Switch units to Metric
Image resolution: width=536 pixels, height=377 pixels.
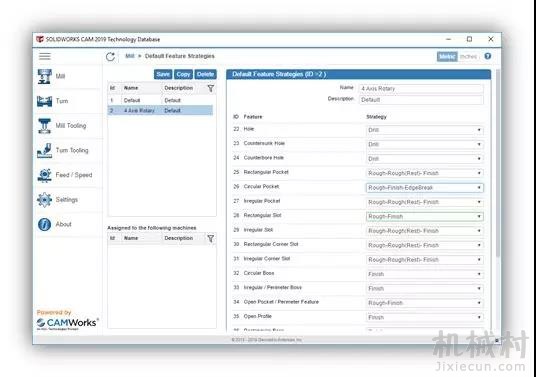coord(447,56)
